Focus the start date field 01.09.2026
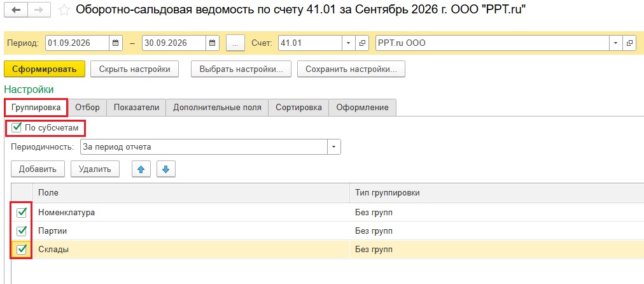The image size is (644, 284). pyautogui.click(x=78, y=43)
